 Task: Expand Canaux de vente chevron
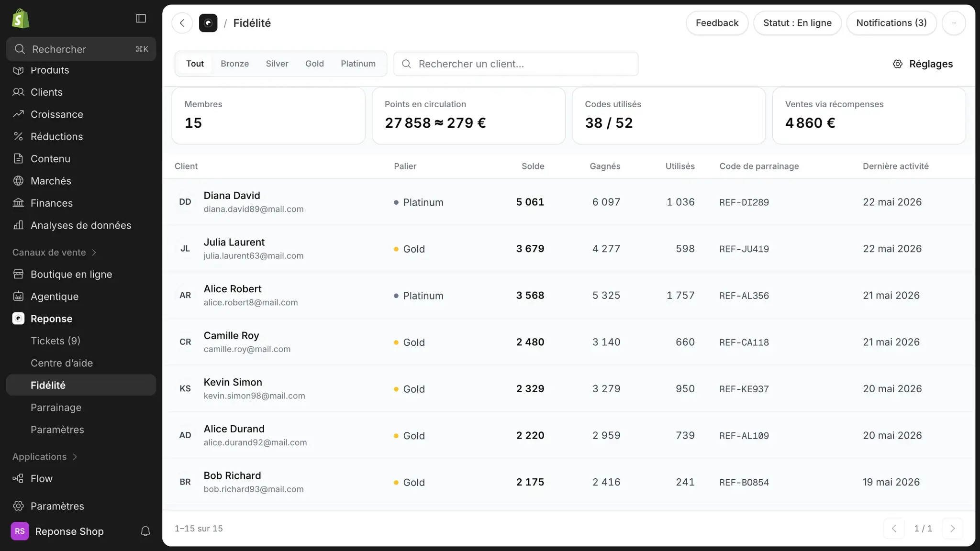click(x=94, y=253)
